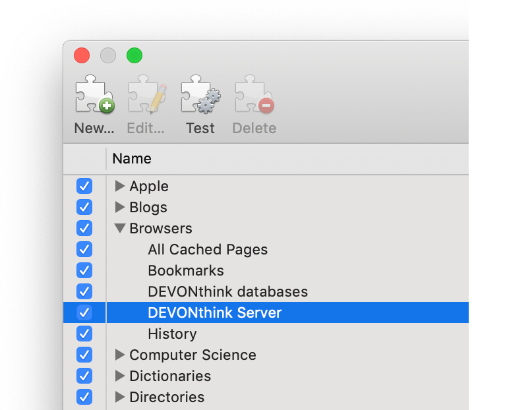The image size is (532, 410).
Task: Select the "Blogs" row text
Action: coord(148,207)
